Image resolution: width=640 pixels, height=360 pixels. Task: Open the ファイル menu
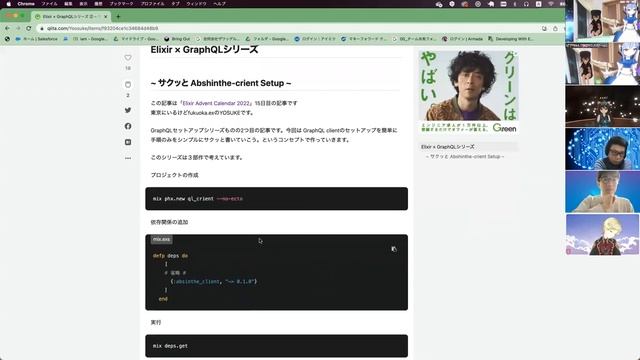click(x=49, y=4)
